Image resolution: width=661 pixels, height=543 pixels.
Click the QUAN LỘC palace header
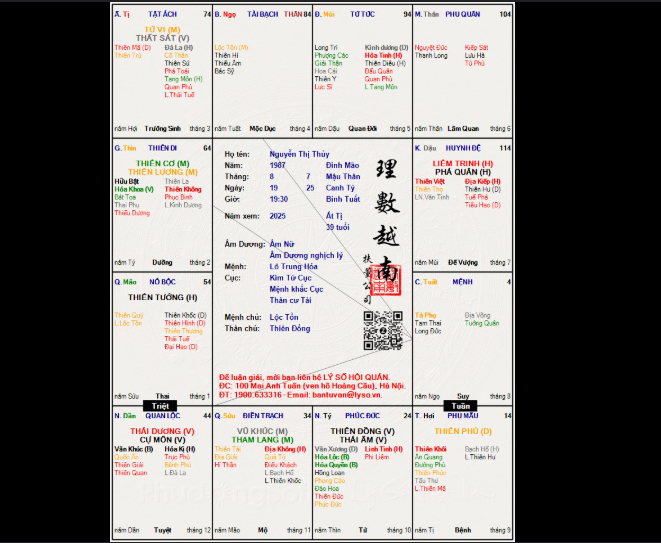[x=163, y=416]
